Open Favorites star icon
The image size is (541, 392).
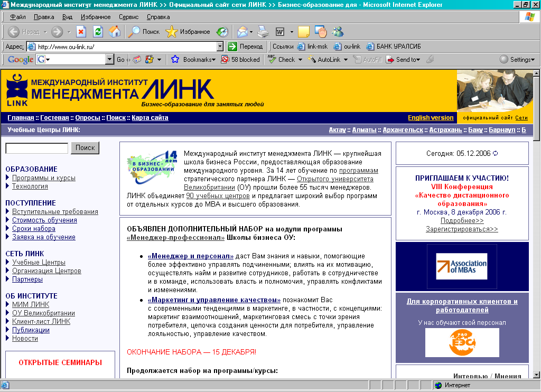(x=172, y=32)
